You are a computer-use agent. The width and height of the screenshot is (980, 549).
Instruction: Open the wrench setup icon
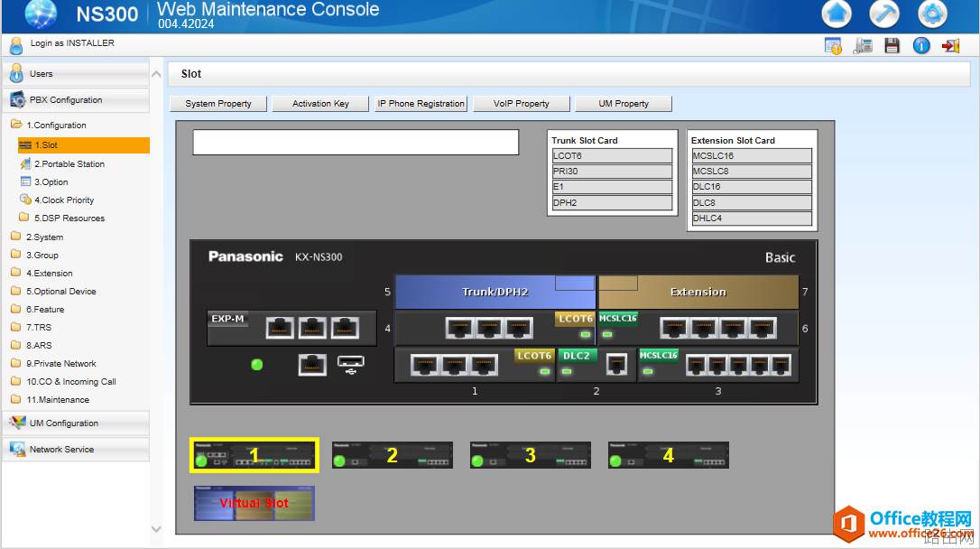884,14
